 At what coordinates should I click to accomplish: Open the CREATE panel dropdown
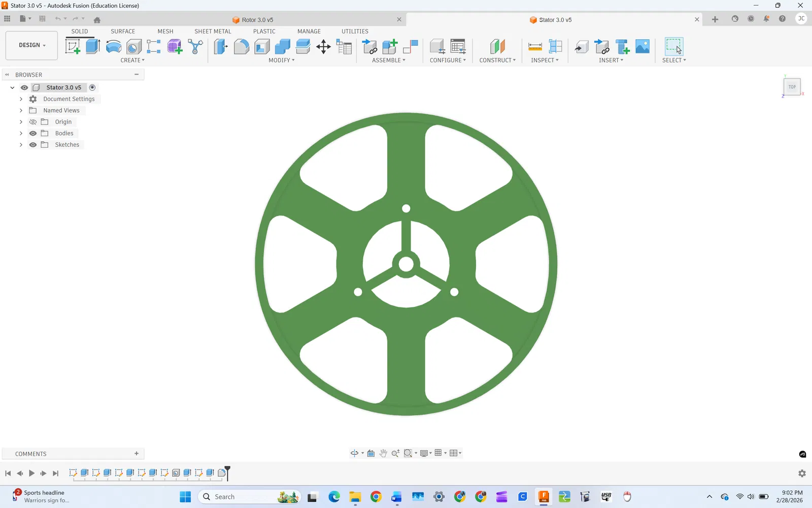132,60
